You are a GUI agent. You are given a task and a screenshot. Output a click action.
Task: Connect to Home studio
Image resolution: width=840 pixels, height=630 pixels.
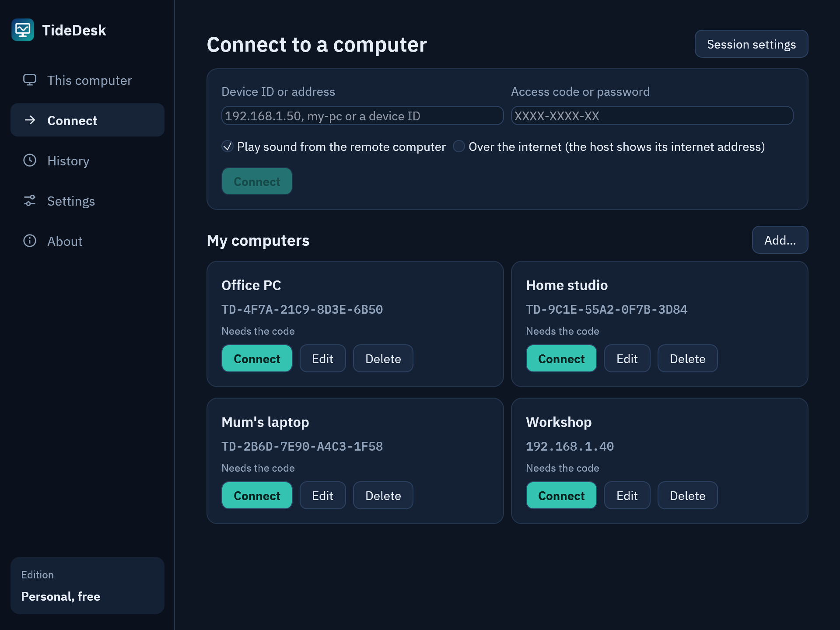(x=561, y=359)
